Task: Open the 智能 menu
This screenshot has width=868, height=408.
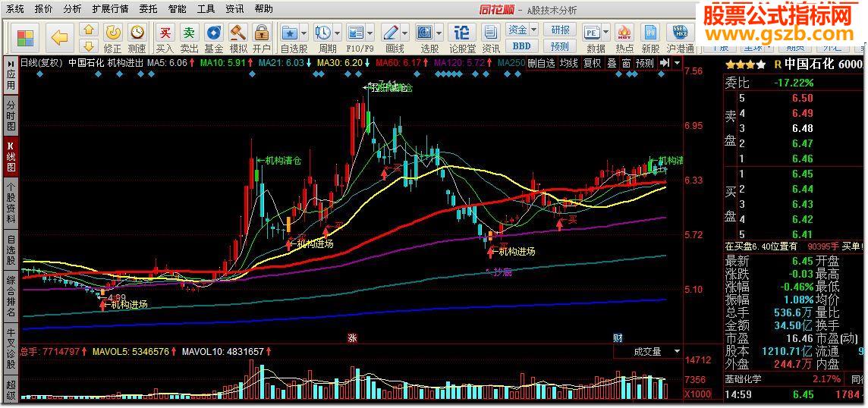Action: [x=177, y=9]
